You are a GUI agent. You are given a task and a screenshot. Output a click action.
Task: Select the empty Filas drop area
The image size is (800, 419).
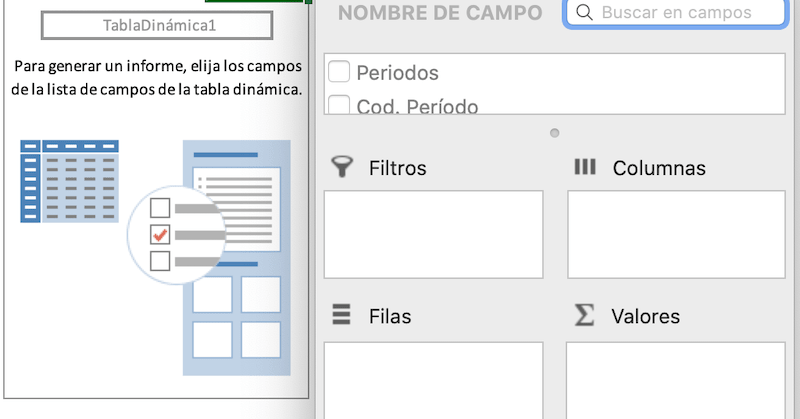click(x=433, y=380)
